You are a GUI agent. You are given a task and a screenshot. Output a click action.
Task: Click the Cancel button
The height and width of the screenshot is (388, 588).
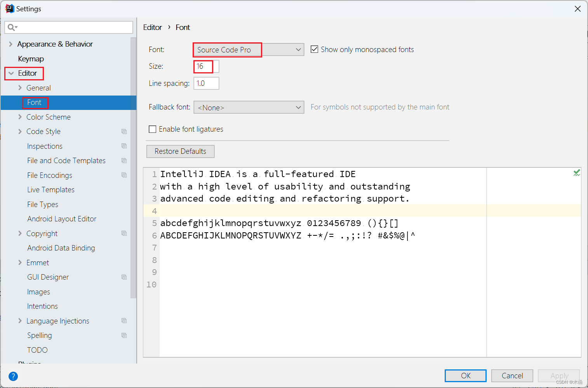(512, 376)
